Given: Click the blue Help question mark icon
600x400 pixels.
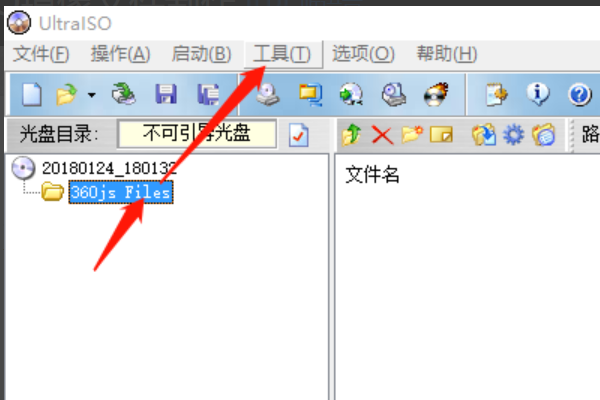Looking at the screenshot, I should tap(580, 94).
